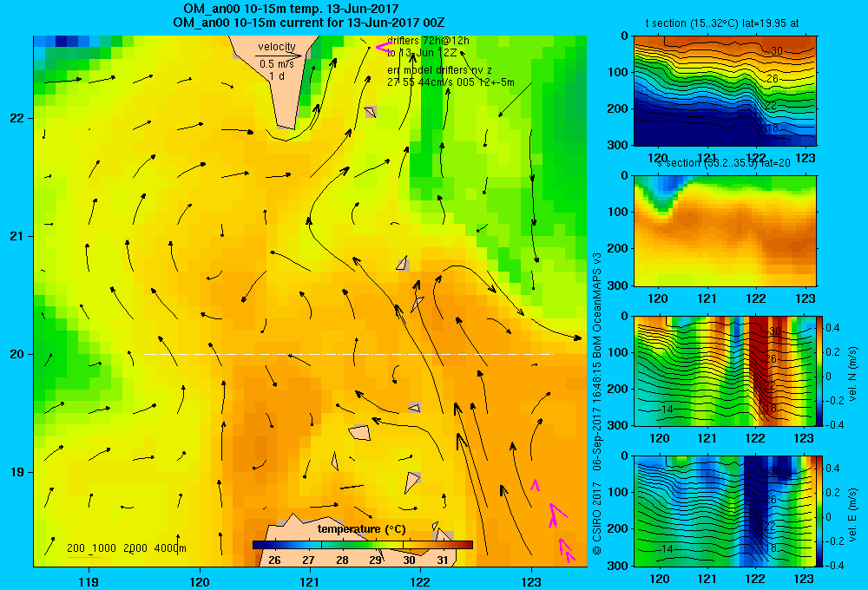Click the 'temperature (°C)' colorbar label
868x590 pixels.
pyautogui.click(x=361, y=529)
